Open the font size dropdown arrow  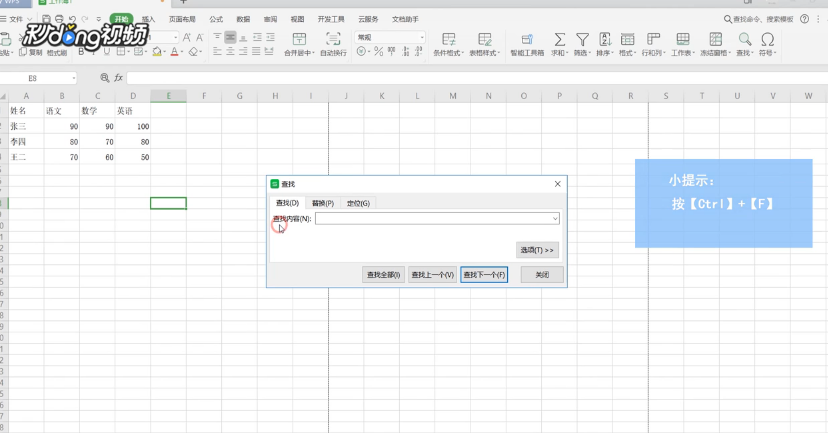[x=176, y=37]
